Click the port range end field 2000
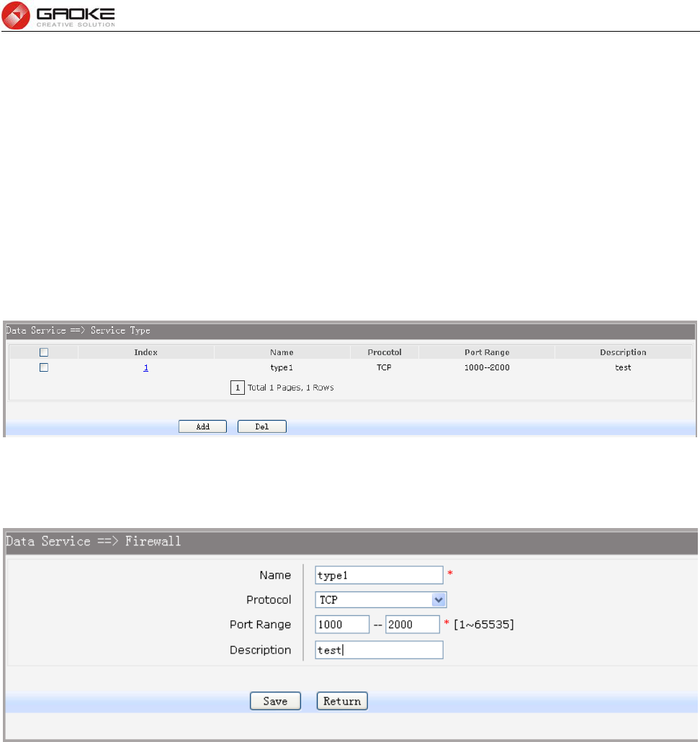Screen dimensions: 700x742 (413, 624)
